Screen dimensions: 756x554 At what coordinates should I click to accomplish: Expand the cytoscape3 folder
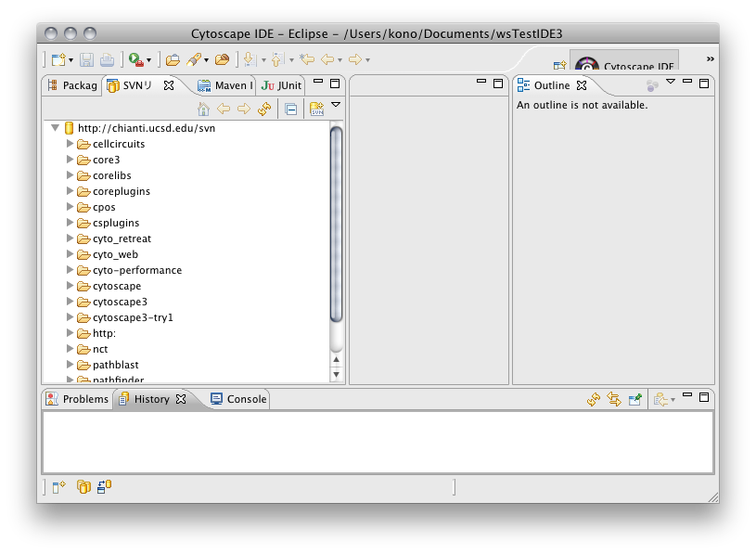pyautogui.click(x=70, y=302)
